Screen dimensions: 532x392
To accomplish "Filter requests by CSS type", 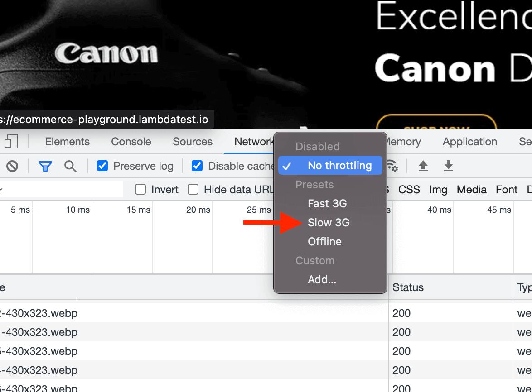I will [409, 189].
